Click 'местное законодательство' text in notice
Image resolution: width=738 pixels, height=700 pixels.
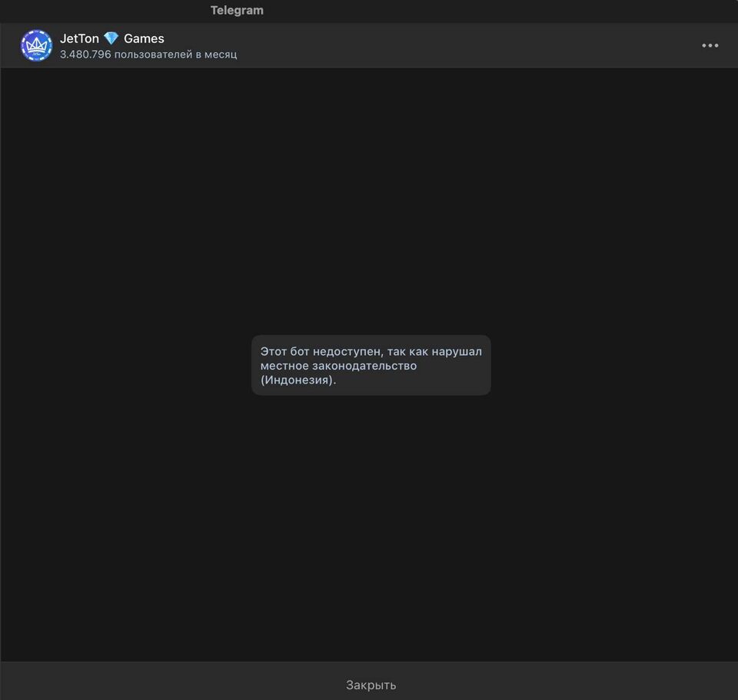pos(338,366)
